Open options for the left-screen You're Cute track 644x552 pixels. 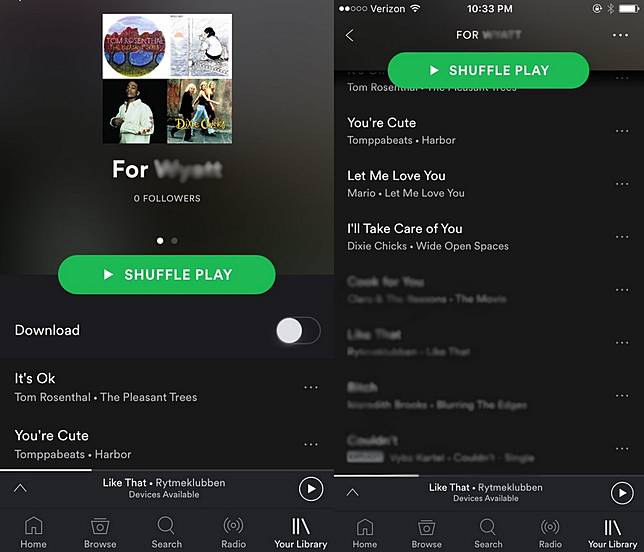[311, 444]
